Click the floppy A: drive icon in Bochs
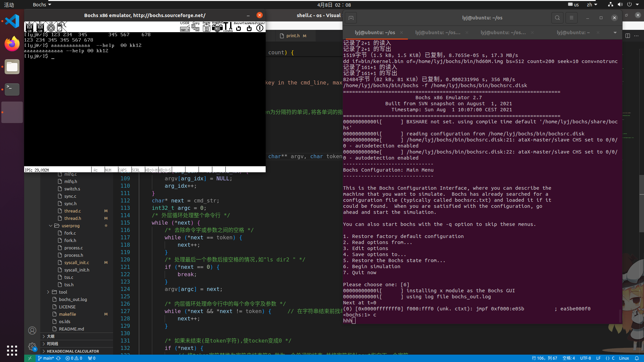The height and width of the screenshot is (362, 644). pos(29,27)
